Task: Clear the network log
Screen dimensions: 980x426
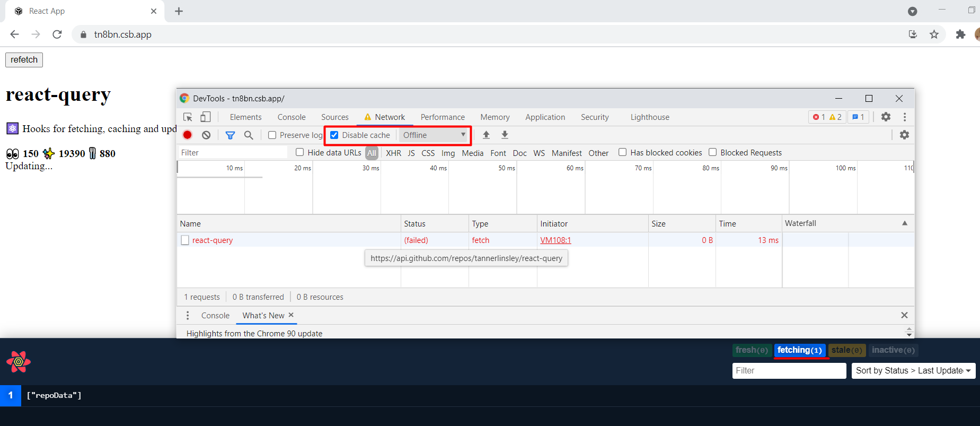Action: (x=206, y=135)
